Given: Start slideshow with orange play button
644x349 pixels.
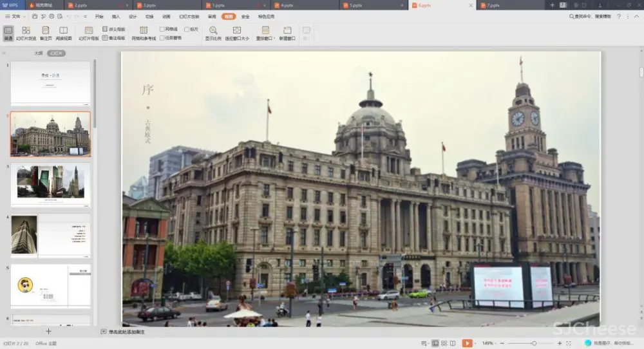Looking at the screenshot, I should (467, 343).
